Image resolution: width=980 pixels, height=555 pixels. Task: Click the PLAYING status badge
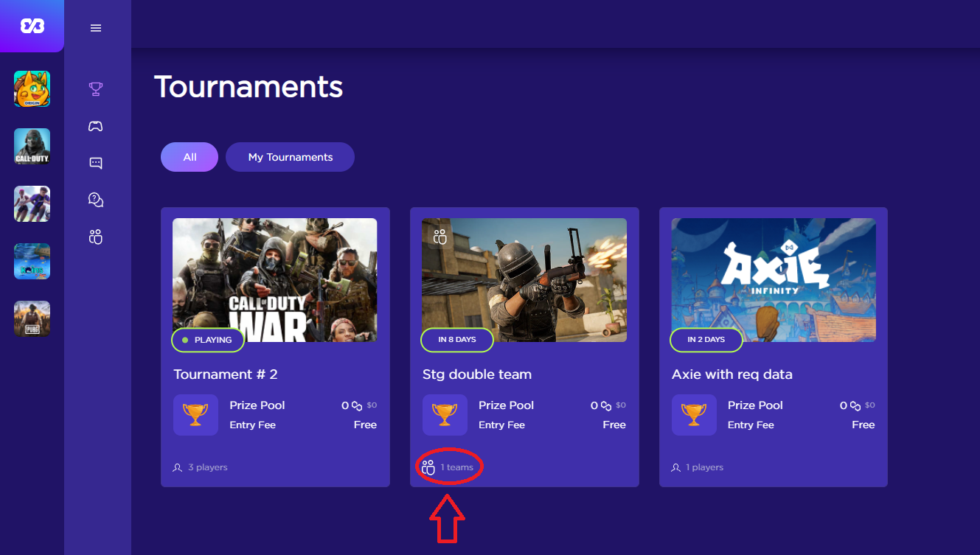point(208,340)
